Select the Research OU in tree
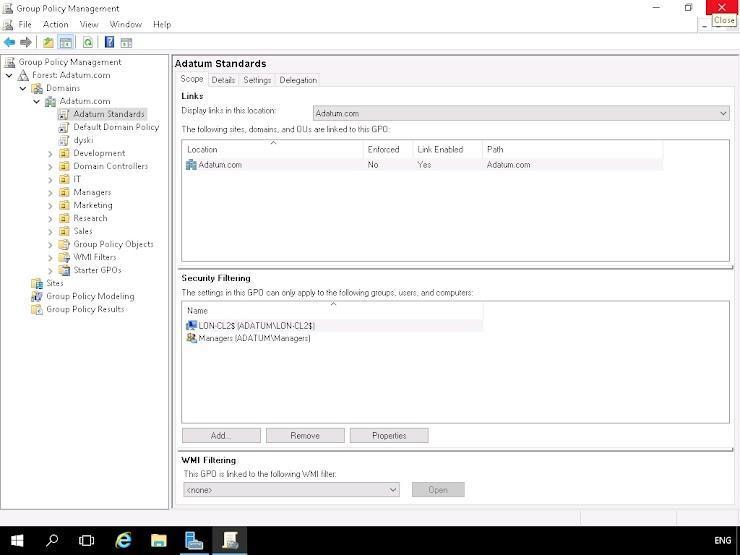The height and width of the screenshot is (555, 740). 90,219
